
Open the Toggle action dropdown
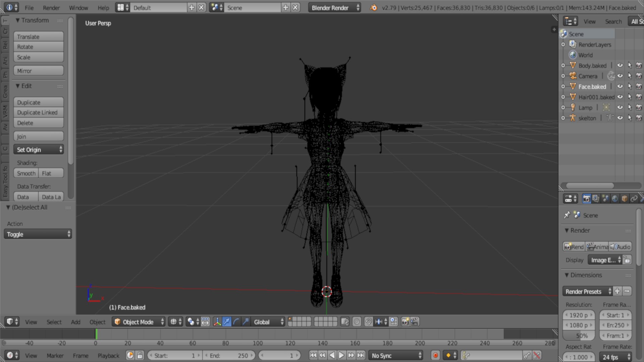coord(38,234)
